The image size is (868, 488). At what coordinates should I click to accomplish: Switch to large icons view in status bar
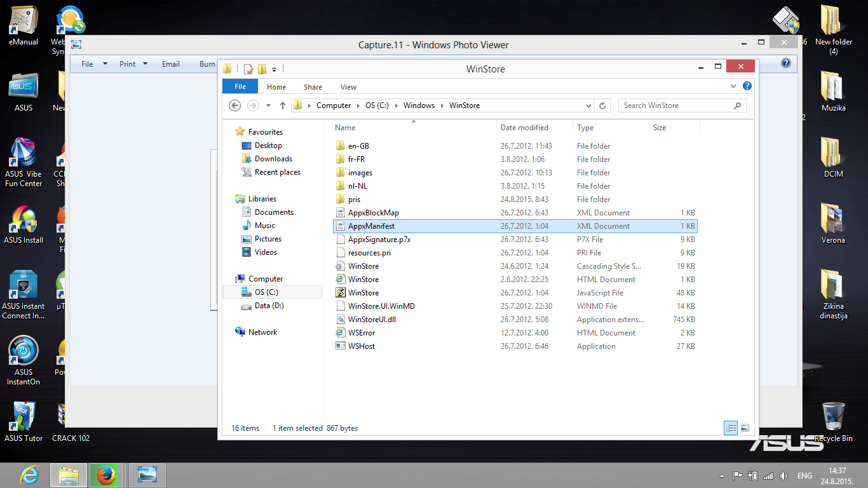click(x=745, y=428)
